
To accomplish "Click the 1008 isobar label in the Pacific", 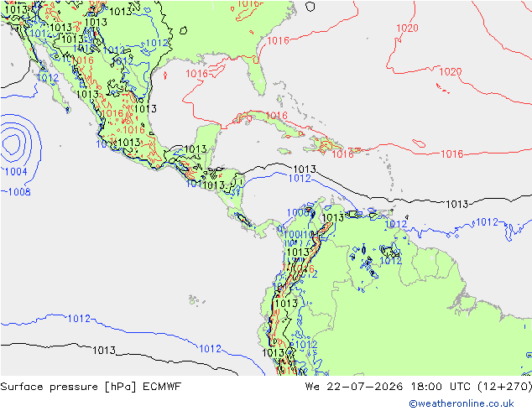I will 19,192.
